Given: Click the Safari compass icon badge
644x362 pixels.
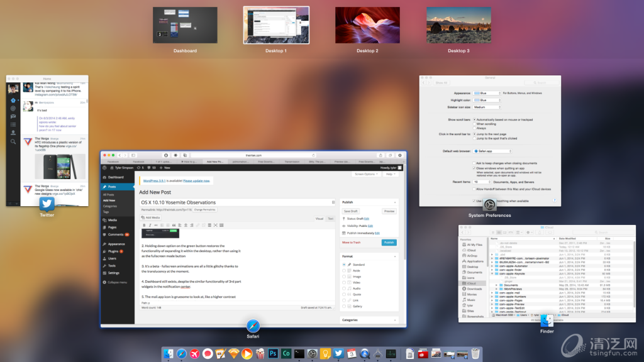Looking at the screenshot, I should point(253,326).
